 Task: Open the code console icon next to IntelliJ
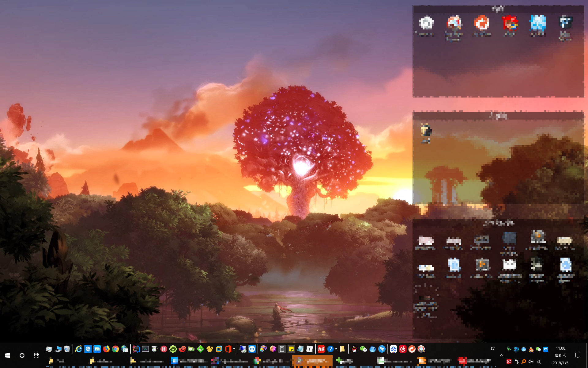(x=145, y=349)
